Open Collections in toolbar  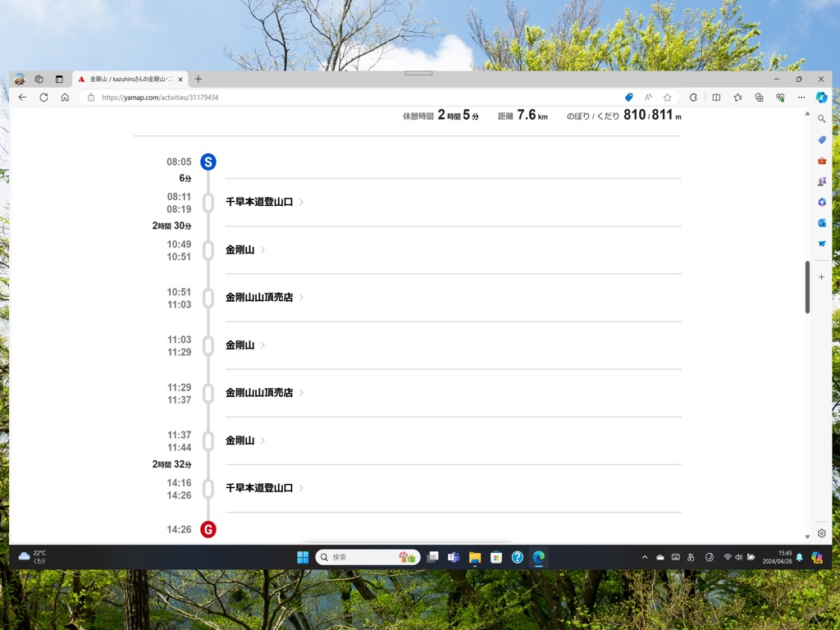pyautogui.click(x=759, y=97)
